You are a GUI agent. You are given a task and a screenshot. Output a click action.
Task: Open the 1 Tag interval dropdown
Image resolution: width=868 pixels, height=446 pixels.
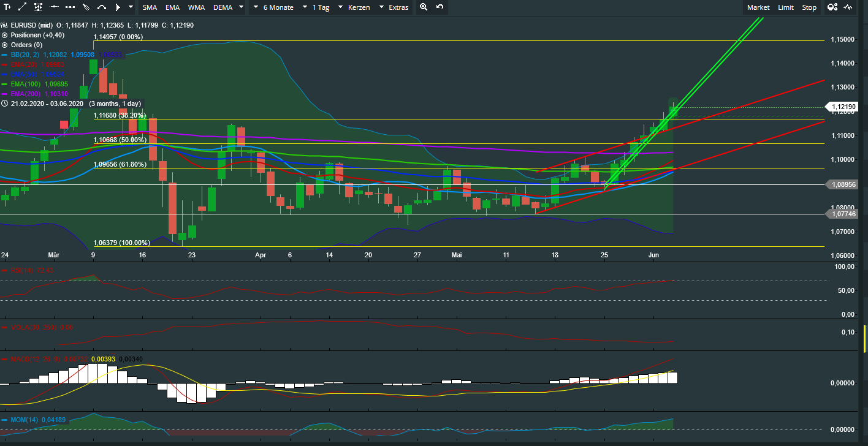click(315, 7)
